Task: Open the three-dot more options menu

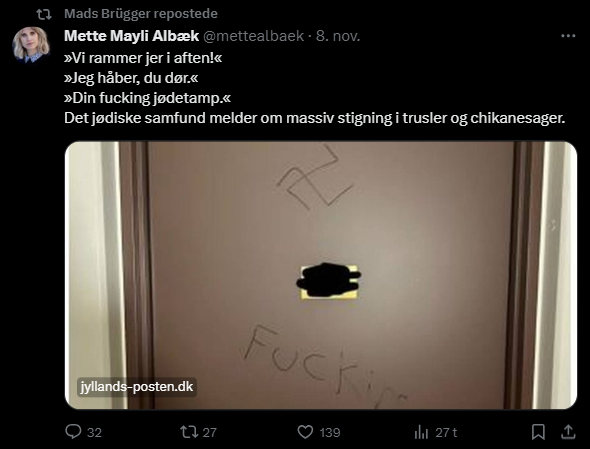Action: tap(568, 36)
